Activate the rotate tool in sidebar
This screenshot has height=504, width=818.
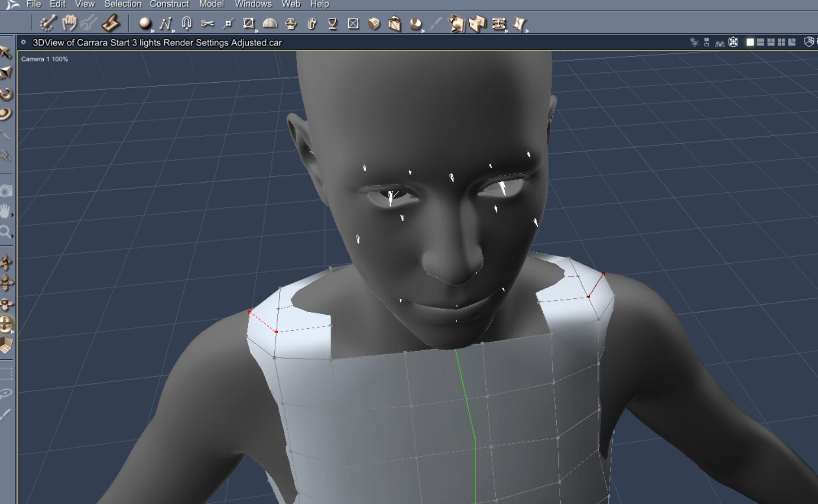point(6,94)
